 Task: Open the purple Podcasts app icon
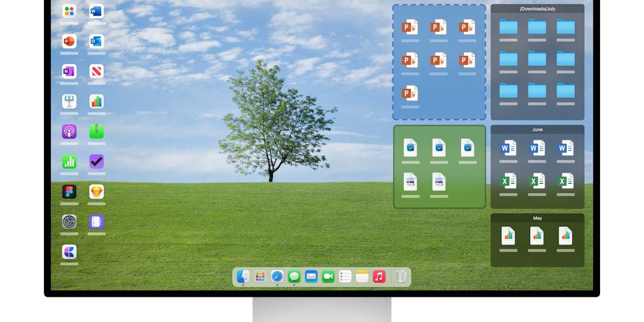[69, 131]
